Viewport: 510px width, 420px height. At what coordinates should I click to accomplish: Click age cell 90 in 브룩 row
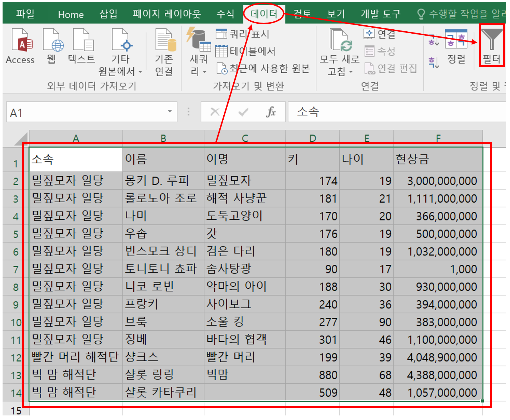(366, 322)
